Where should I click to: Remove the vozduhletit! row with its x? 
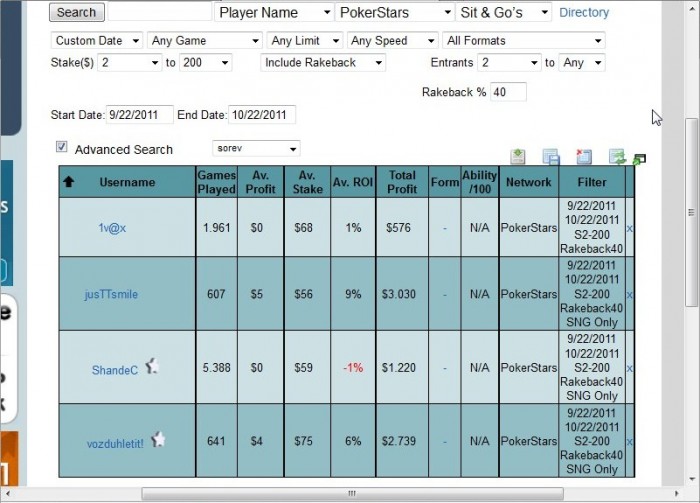coord(629,441)
